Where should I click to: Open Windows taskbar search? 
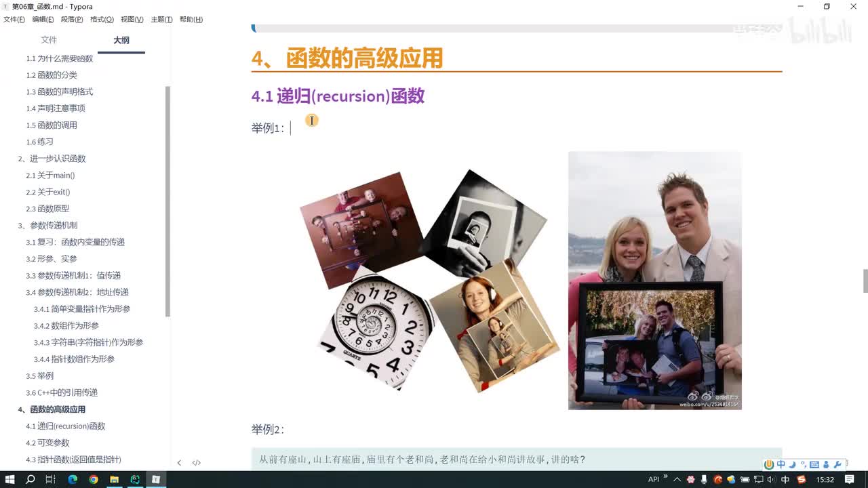pos(30,479)
